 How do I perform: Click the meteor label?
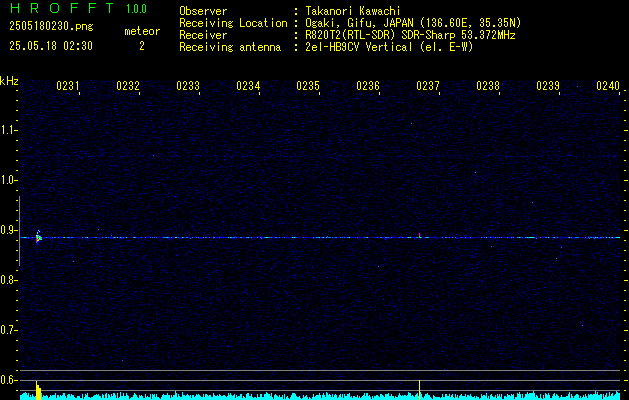[142, 31]
